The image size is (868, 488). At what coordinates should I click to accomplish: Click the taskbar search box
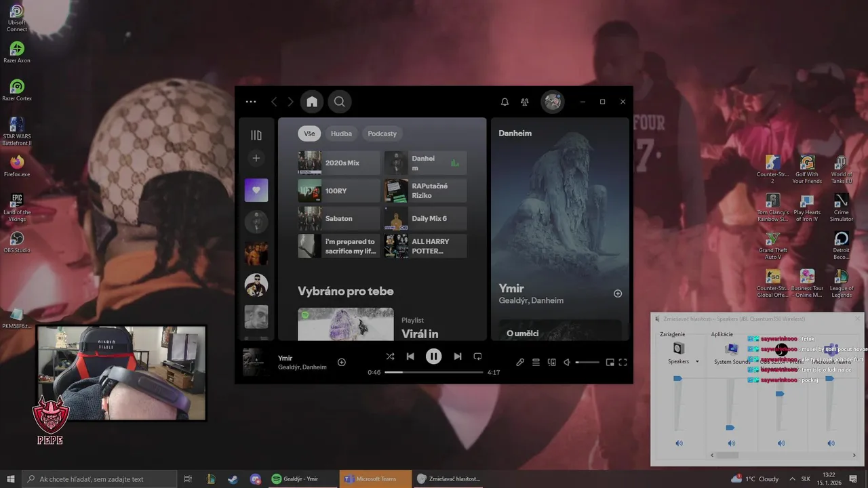point(100,479)
